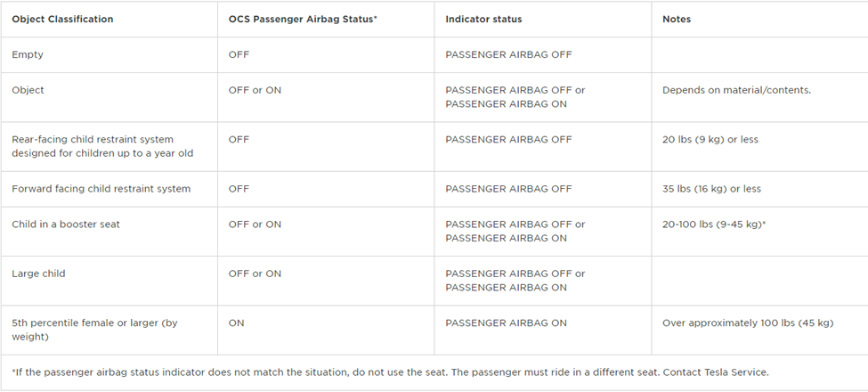Click the 5th percentile female or larger cell
Image resolution: width=868 pixels, height=392 pixels.
pos(94,330)
